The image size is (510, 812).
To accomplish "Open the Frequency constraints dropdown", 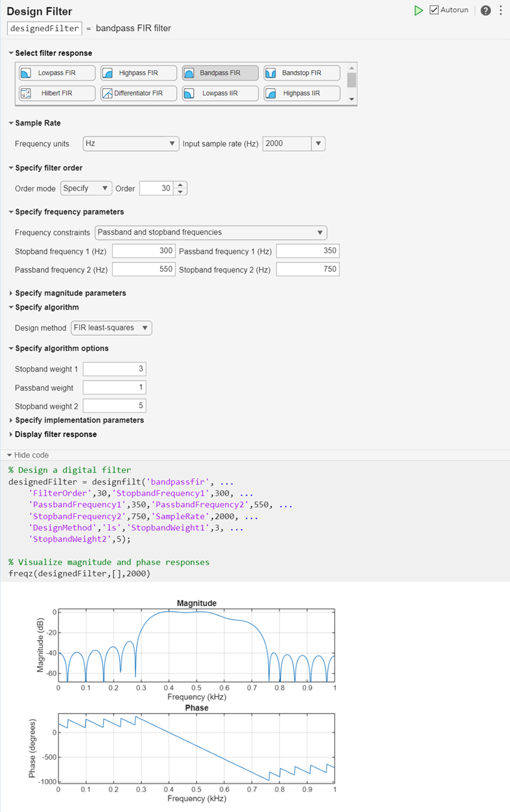I will [211, 233].
